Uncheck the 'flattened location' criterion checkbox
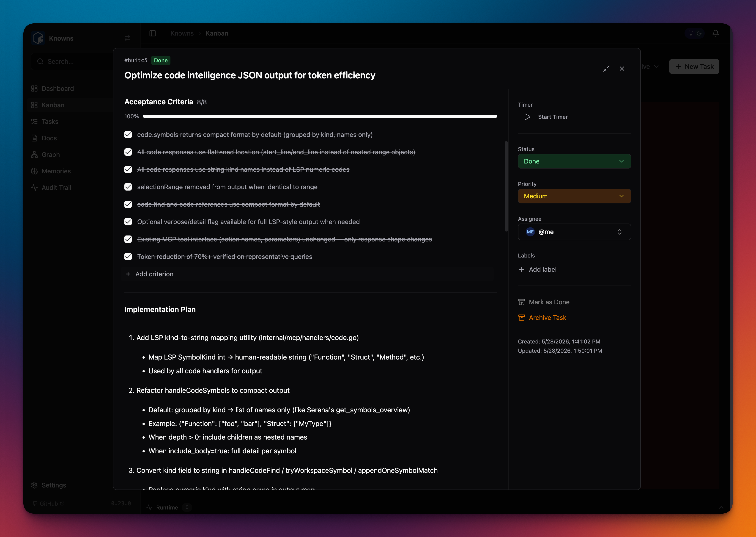Image resolution: width=756 pixels, height=537 pixels. pyautogui.click(x=128, y=152)
